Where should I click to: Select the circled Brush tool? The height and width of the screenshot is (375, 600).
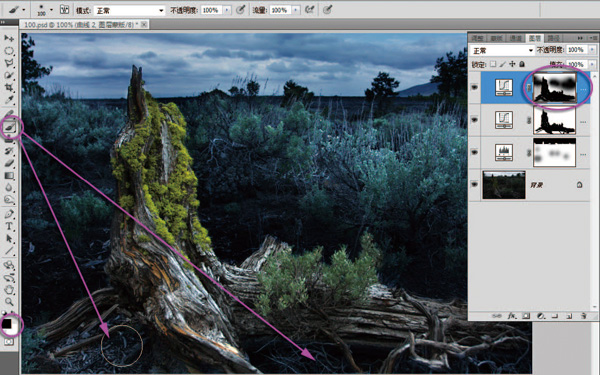10,126
